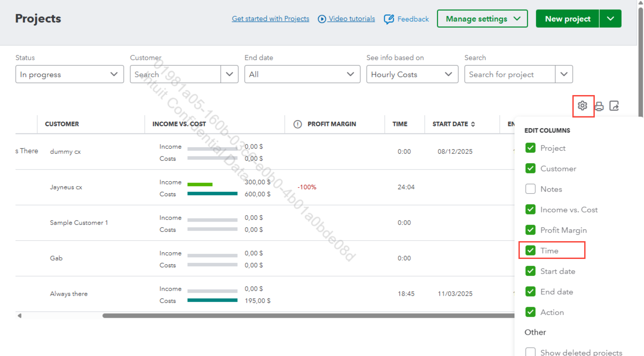
Task: Click the export list icon
Action: point(614,106)
